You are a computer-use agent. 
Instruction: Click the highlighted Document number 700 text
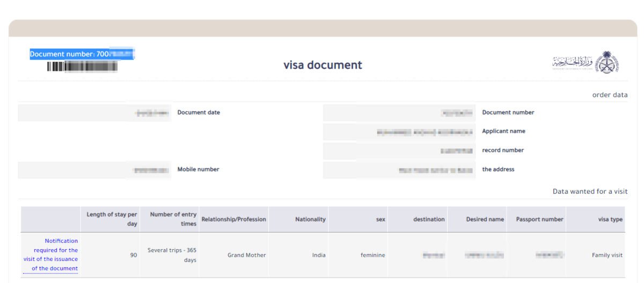(x=82, y=54)
